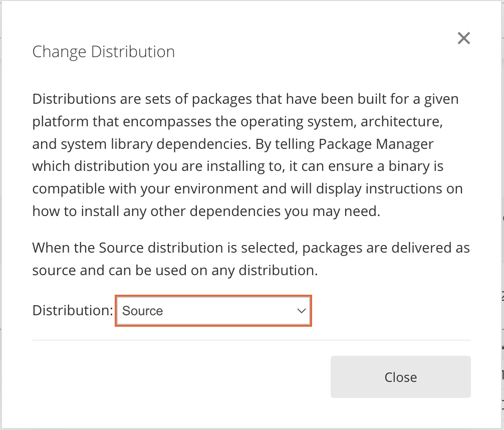Click the divider line above the Close button
Image resolution: width=504 pixels, height=430 pixels.
(x=251, y=340)
